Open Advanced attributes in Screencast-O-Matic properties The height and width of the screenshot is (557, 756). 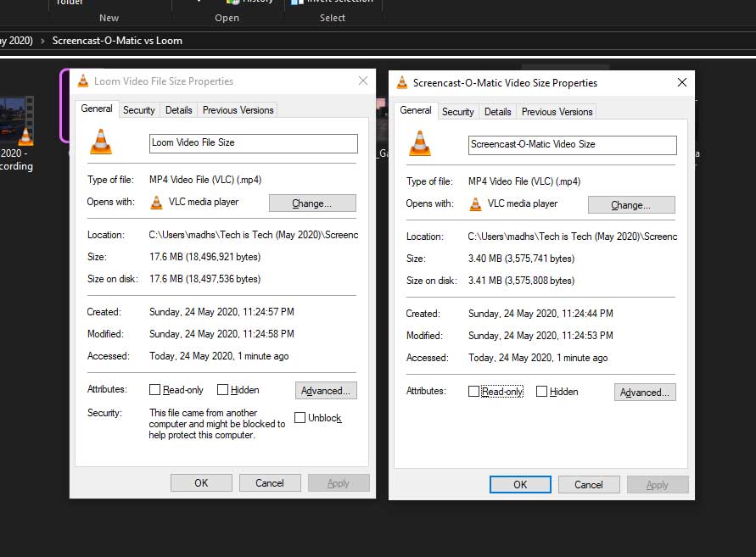(645, 393)
